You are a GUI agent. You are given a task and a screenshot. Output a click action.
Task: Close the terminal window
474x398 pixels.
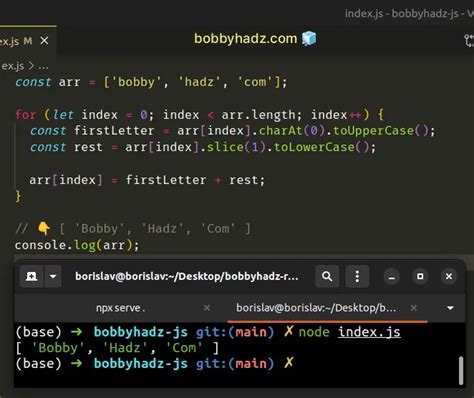point(449,276)
